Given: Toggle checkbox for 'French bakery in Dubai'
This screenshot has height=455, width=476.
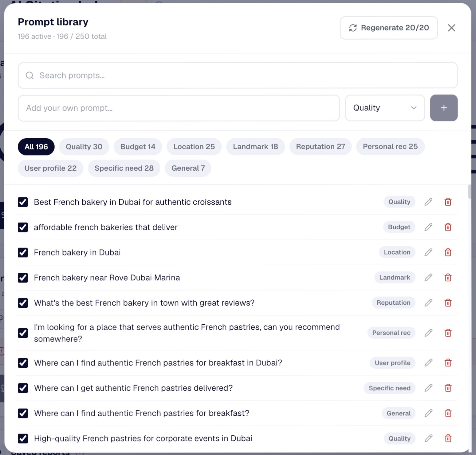Looking at the screenshot, I should [x=23, y=252].
